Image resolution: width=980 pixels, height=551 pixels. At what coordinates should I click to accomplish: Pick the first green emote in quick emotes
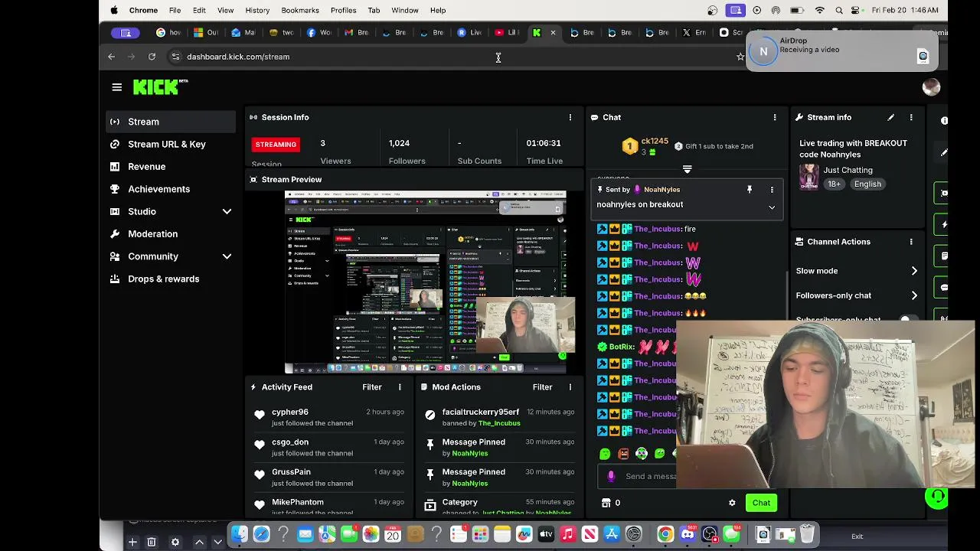pos(605,454)
